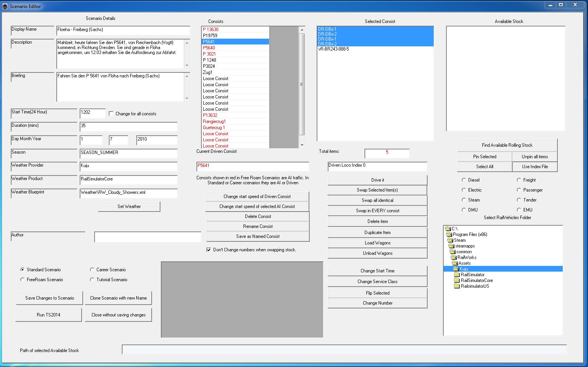Select the Kuju folder in the tree
The height and width of the screenshot is (367, 588).
(464, 269)
